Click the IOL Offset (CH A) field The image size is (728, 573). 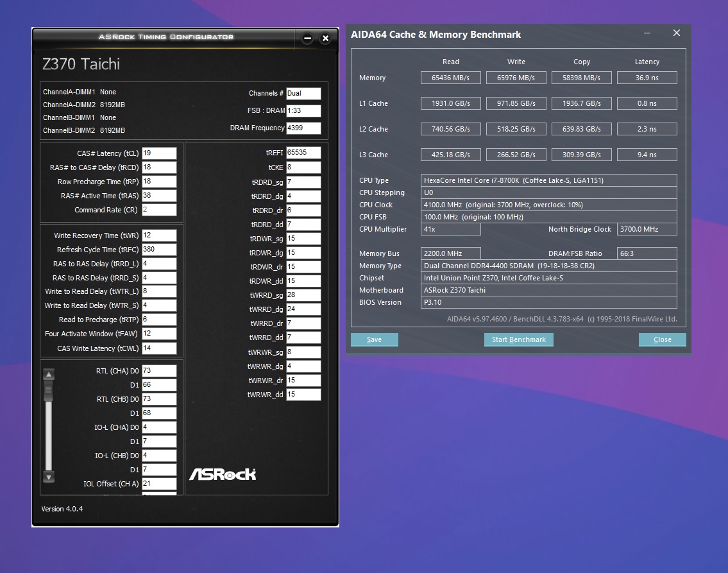159,483
